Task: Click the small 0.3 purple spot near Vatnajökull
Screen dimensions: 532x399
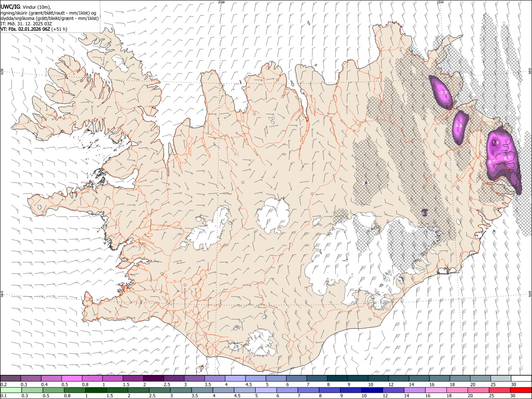Action: 424,212
